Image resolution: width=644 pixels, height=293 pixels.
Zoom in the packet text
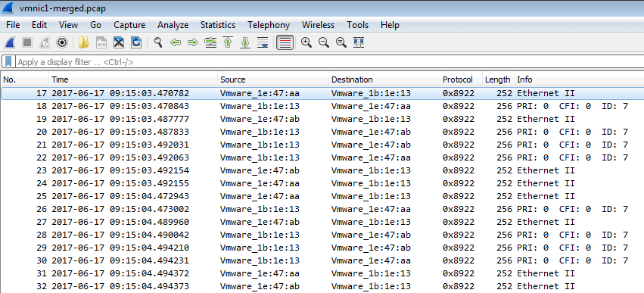pos(306,42)
